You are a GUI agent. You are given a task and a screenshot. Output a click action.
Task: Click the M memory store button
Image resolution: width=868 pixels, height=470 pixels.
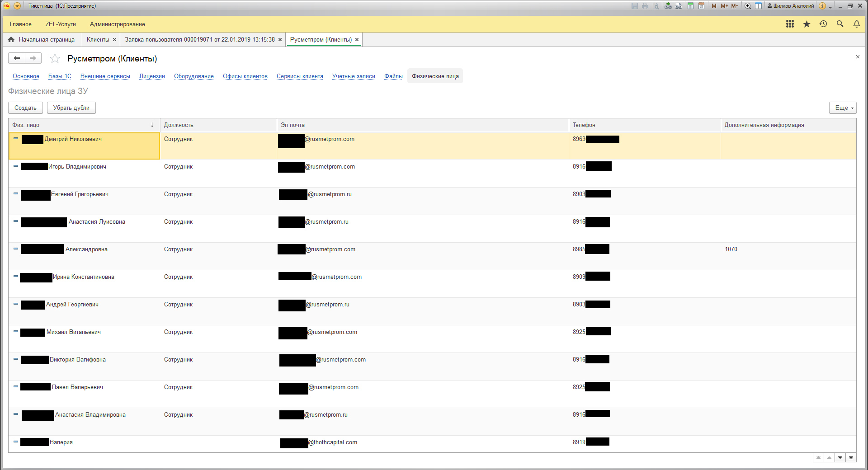pyautogui.click(x=714, y=6)
